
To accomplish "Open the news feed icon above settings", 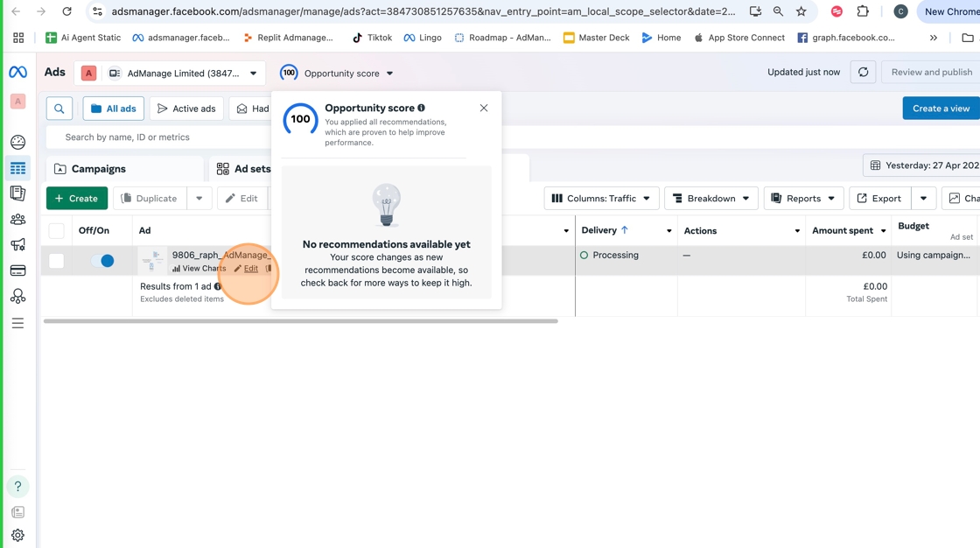I will click(17, 512).
